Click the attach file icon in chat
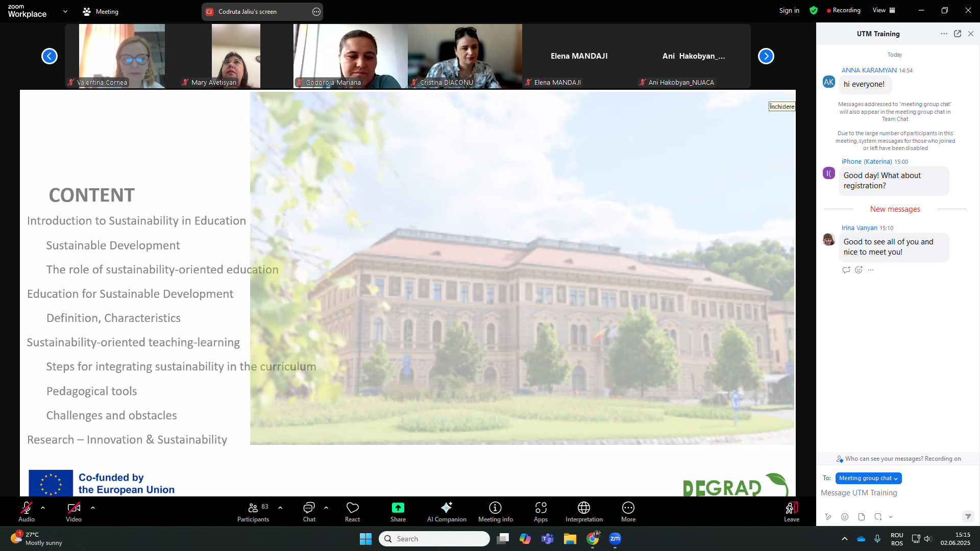Viewport: 980px width, 551px height. [862, 517]
